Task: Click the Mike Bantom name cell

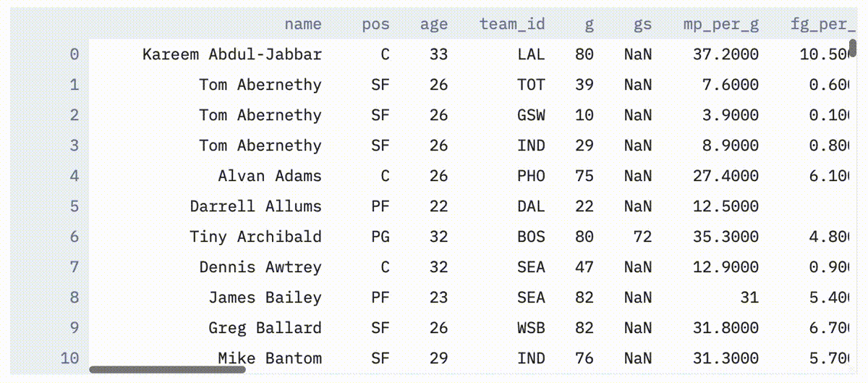Action: click(x=270, y=358)
